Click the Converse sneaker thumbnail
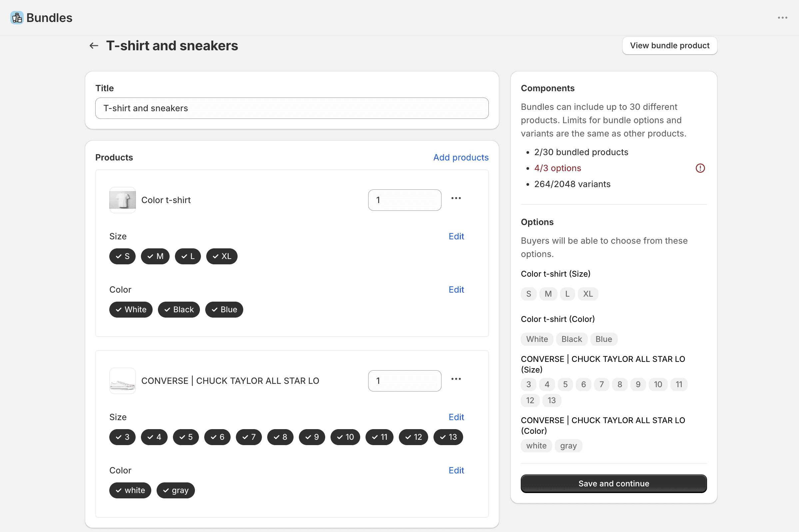This screenshot has width=799, height=532. (x=122, y=381)
